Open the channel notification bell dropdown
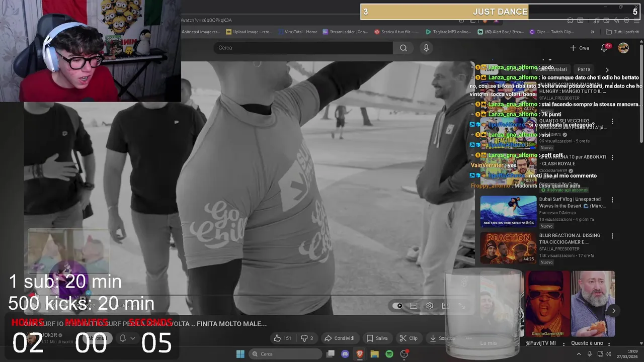Image resolution: width=644 pixels, height=362 pixels. pos(127,338)
